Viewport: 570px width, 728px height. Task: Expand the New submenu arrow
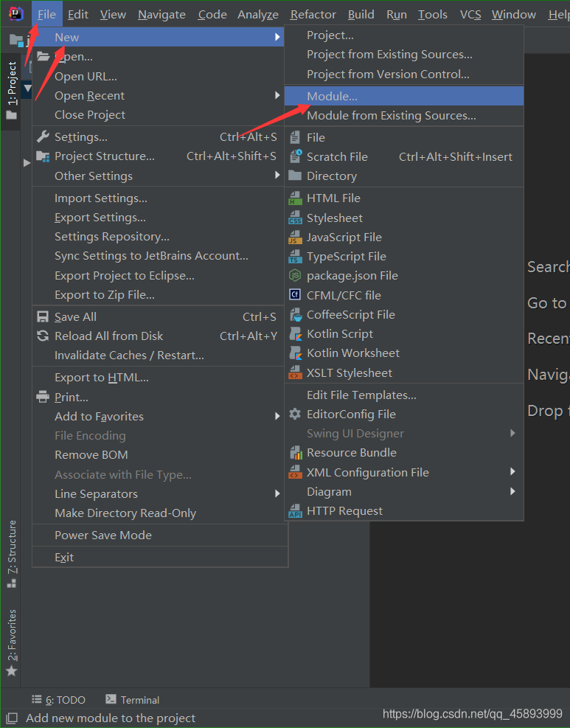pyautogui.click(x=277, y=37)
